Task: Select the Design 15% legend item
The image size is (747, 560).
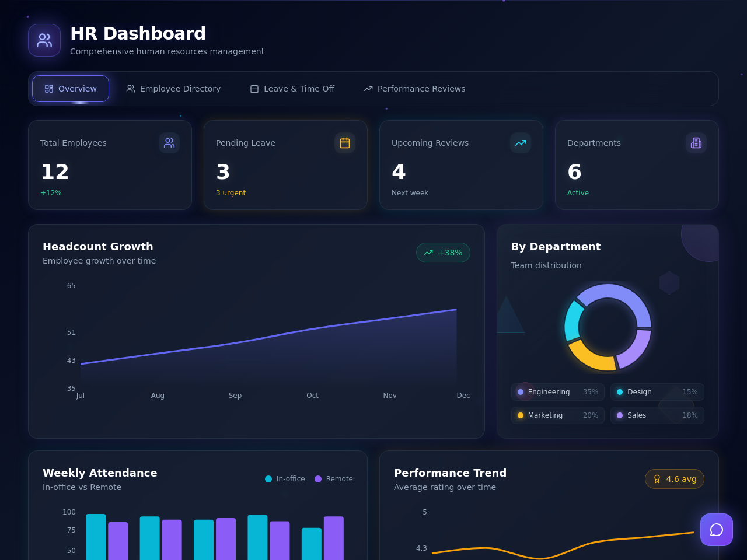Action: point(657,392)
